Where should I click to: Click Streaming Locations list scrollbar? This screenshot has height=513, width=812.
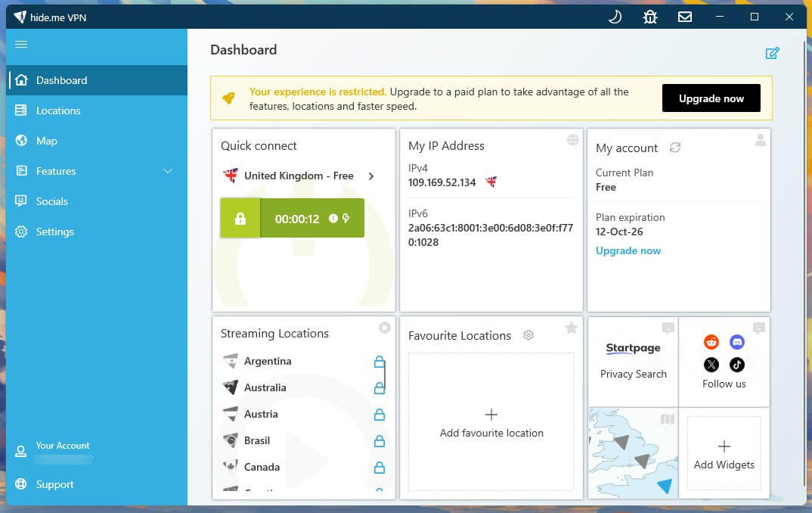[385, 376]
